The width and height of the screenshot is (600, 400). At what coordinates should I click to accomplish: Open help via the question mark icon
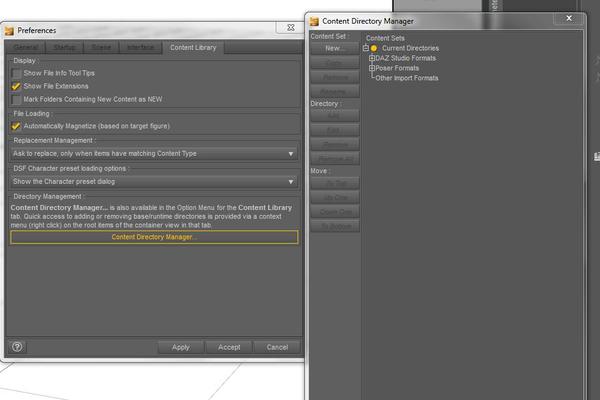(17, 347)
